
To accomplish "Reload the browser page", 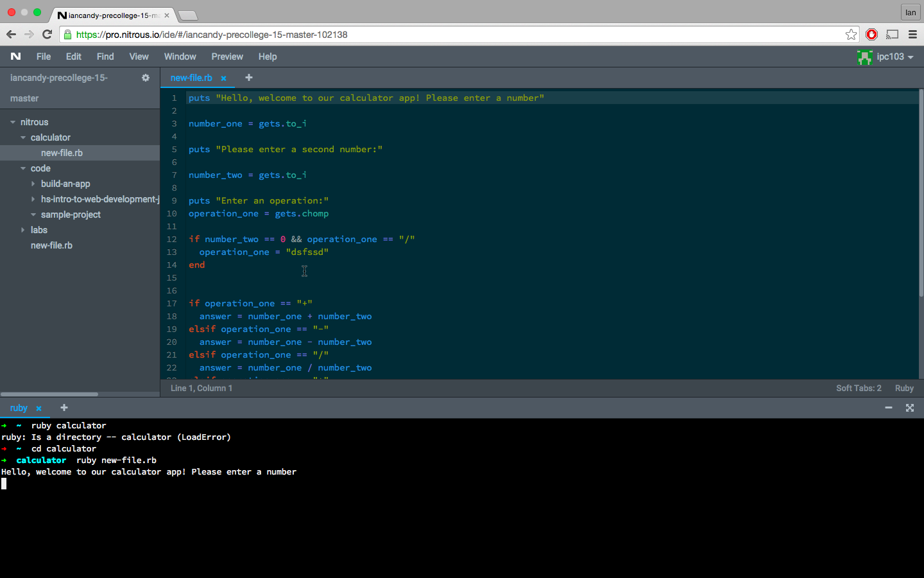I will [x=47, y=35].
